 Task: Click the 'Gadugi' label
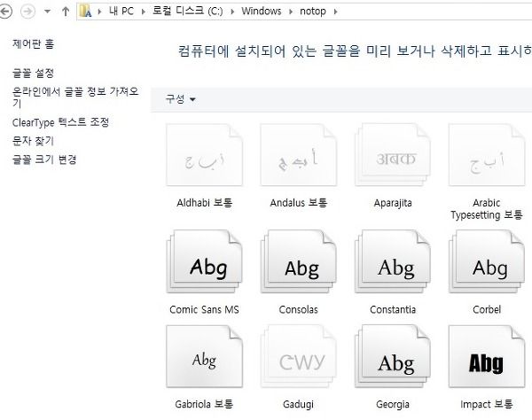[x=299, y=404]
